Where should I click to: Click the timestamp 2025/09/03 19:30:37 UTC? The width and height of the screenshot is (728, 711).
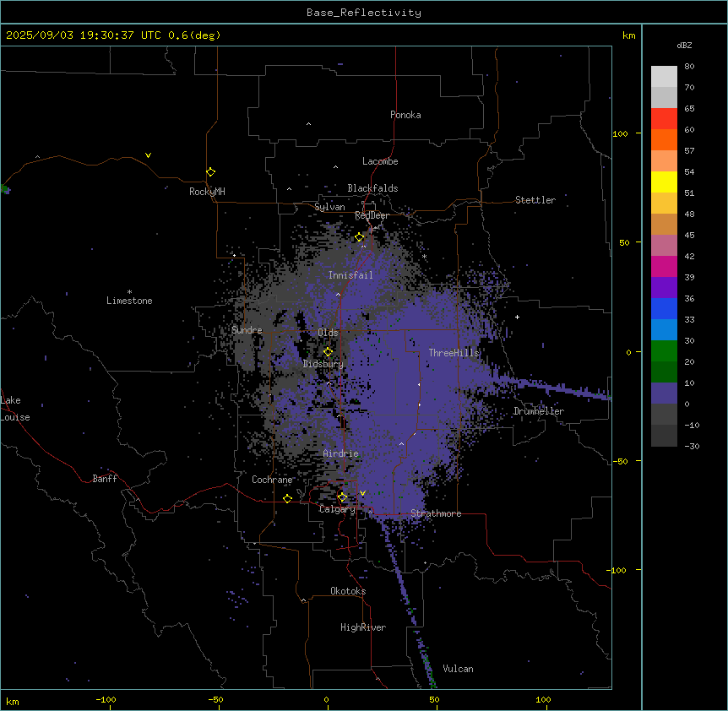click(83, 35)
